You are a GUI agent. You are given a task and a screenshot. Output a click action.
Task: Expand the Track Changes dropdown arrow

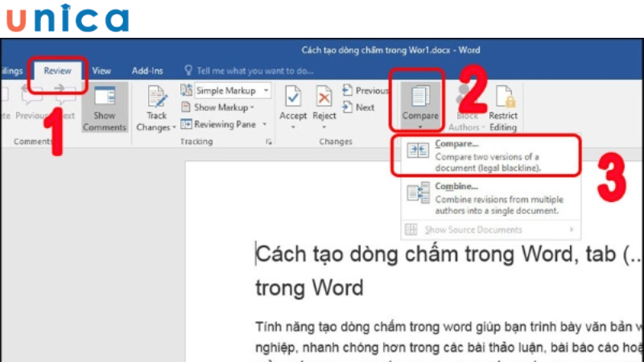click(x=174, y=128)
